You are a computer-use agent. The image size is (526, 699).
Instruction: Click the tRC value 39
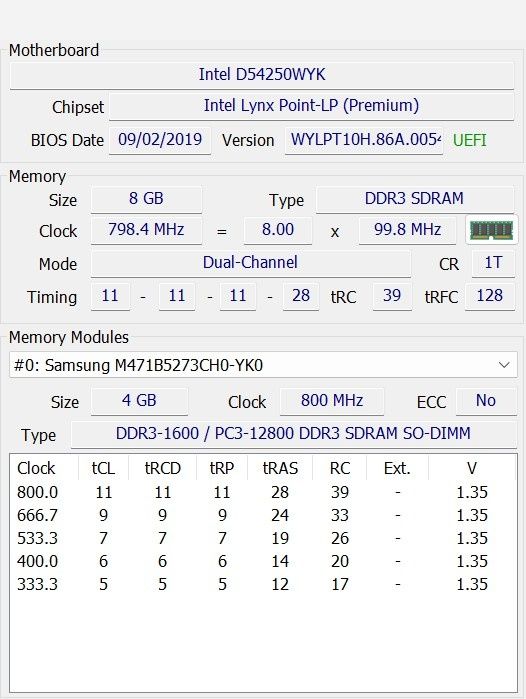[392, 296]
